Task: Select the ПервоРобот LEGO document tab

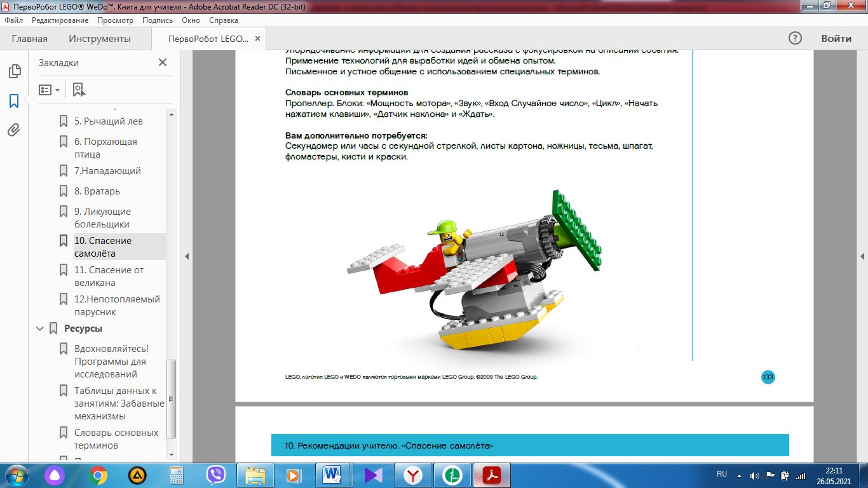Action: (208, 39)
